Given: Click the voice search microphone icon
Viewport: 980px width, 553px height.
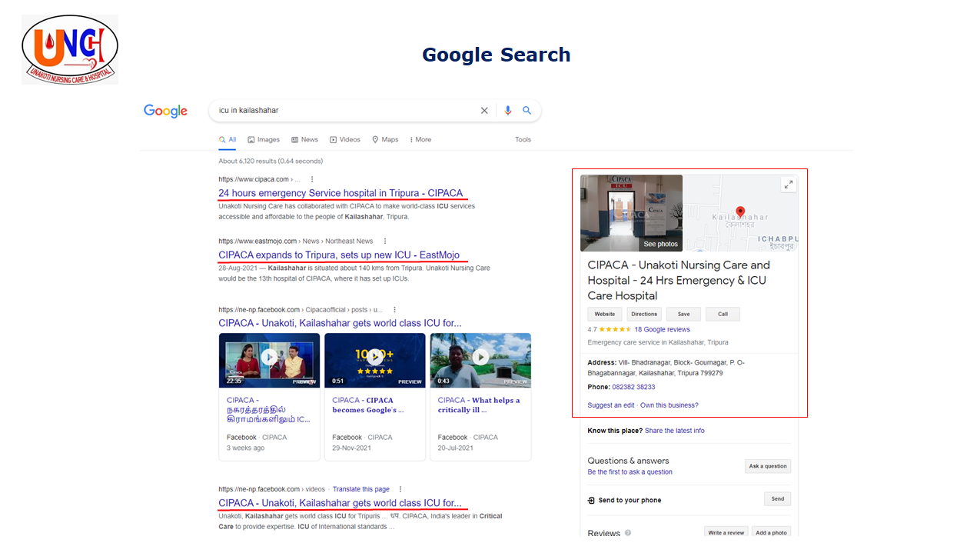Looking at the screenshot, I should 507,111.
